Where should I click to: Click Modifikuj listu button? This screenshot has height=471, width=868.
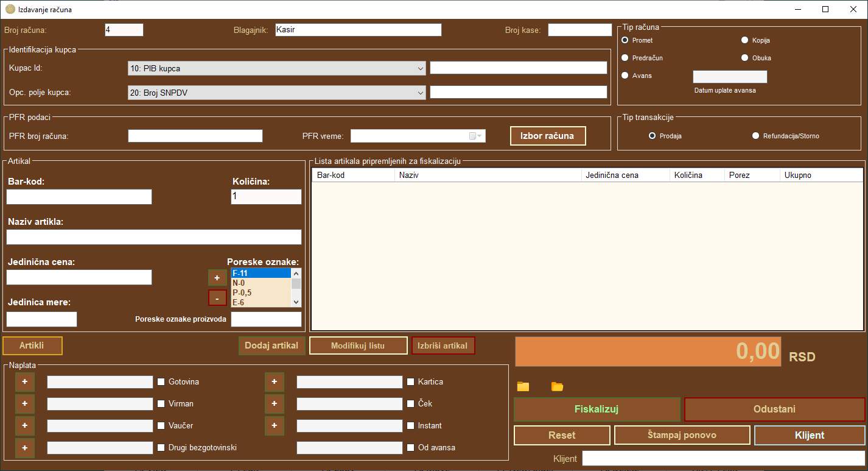359,345
